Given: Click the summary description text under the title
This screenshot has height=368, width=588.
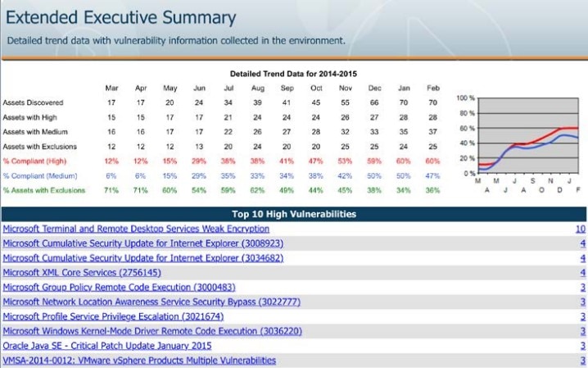Looking at the screenshot, I should 176,40.
